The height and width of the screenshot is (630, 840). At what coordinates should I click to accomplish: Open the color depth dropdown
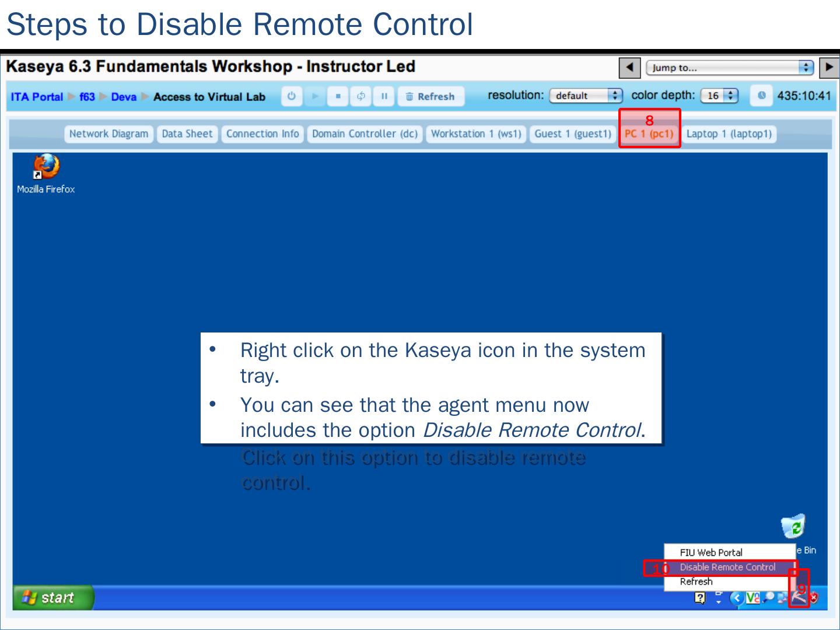point(719,96)
